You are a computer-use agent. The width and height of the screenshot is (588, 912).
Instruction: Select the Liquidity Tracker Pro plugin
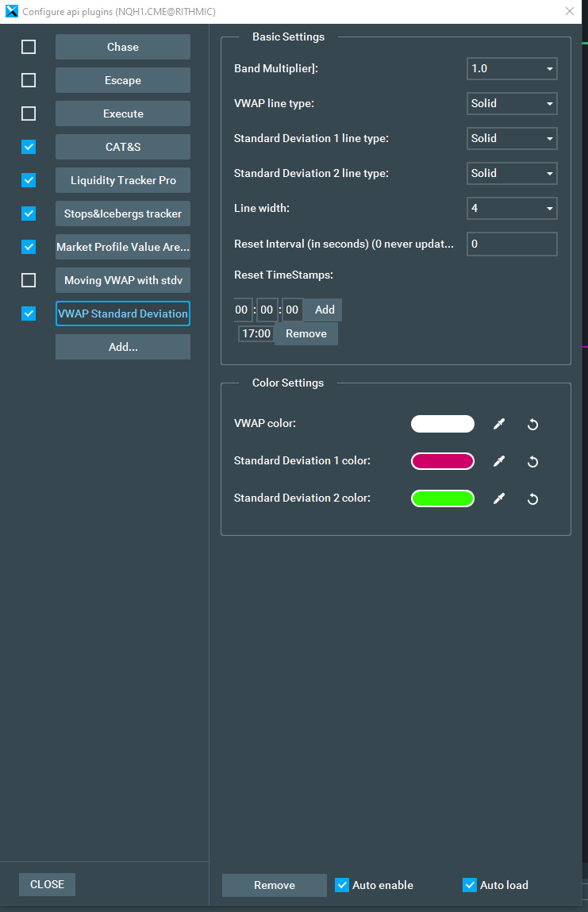point(122,180)
